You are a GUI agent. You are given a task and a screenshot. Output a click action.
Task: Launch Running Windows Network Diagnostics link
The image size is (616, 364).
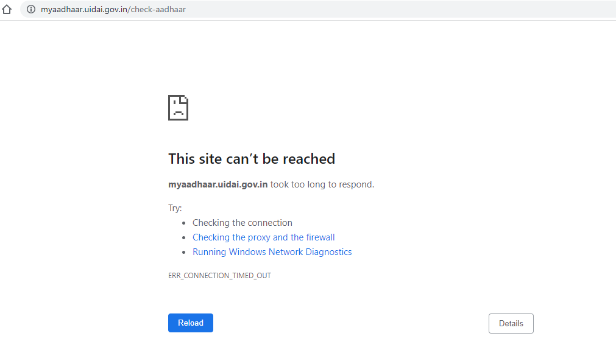pyautogui.click(x=272, y=252)
